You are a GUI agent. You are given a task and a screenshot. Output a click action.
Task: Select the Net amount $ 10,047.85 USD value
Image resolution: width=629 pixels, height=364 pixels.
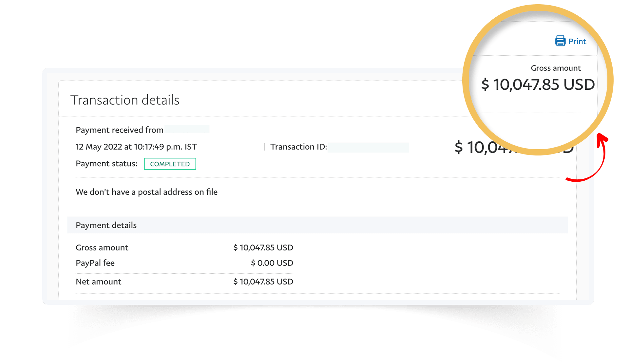tap(263, 282)
